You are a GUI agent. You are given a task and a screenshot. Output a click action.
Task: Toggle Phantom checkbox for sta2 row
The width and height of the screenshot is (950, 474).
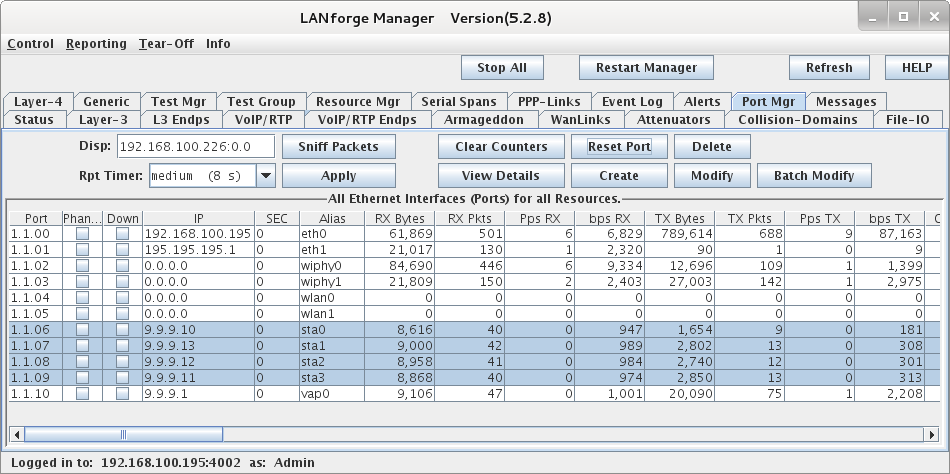(x=82, y=362)
